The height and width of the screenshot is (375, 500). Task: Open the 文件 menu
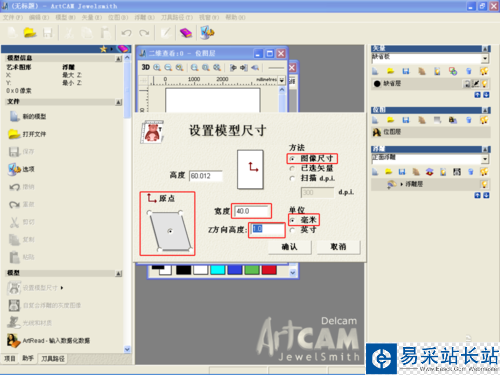(13, 17)
